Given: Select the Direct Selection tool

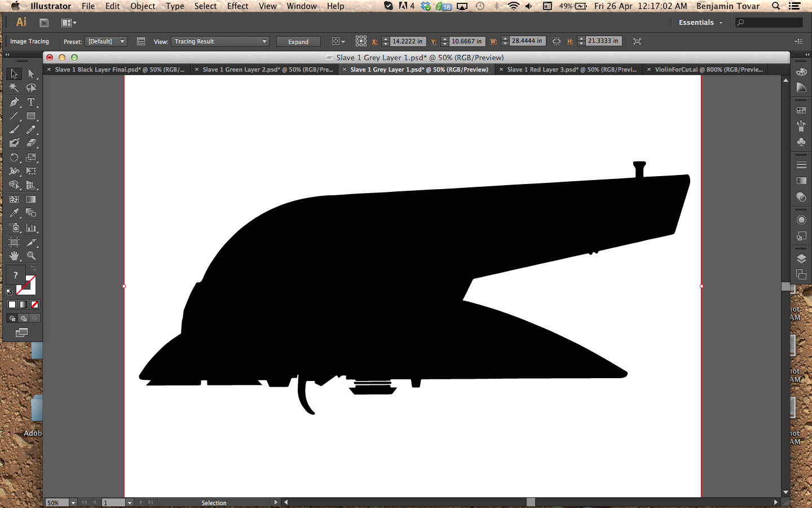Looking at the screenshot, I should 31,74.
